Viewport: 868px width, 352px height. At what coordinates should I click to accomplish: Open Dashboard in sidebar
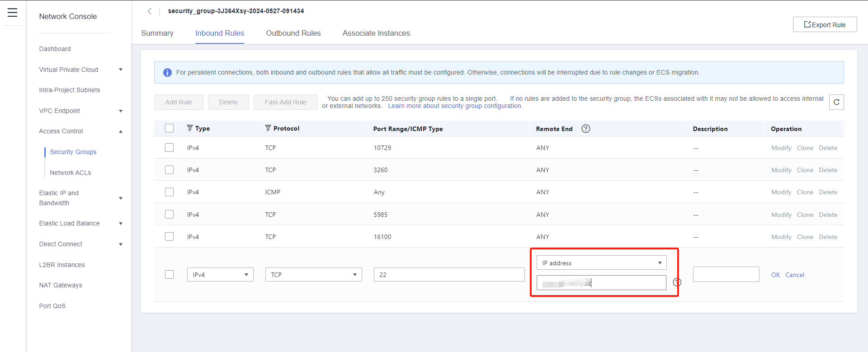55,49
